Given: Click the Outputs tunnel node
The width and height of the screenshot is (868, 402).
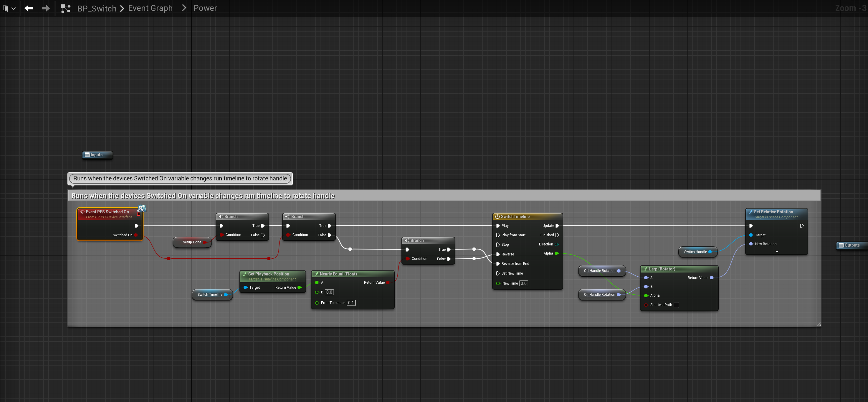Looking at the screenshot, I should (x=852, y=245).
